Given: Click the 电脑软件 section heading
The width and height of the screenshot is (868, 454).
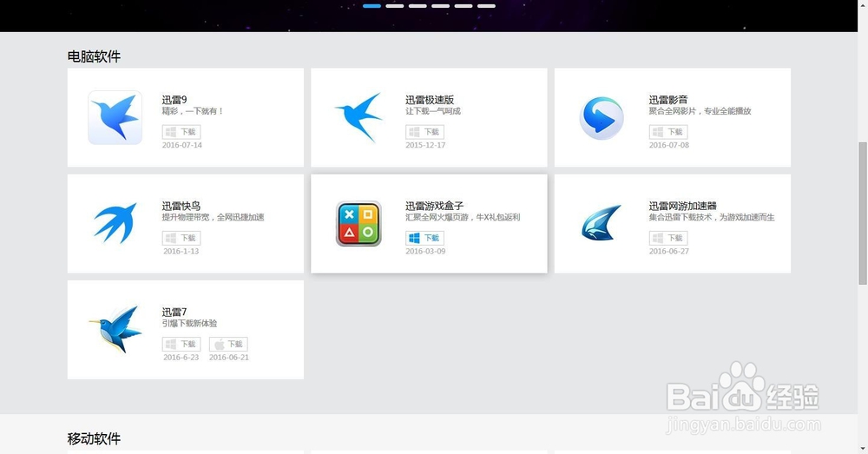Looking at the screenshot, I should [94, 56].
